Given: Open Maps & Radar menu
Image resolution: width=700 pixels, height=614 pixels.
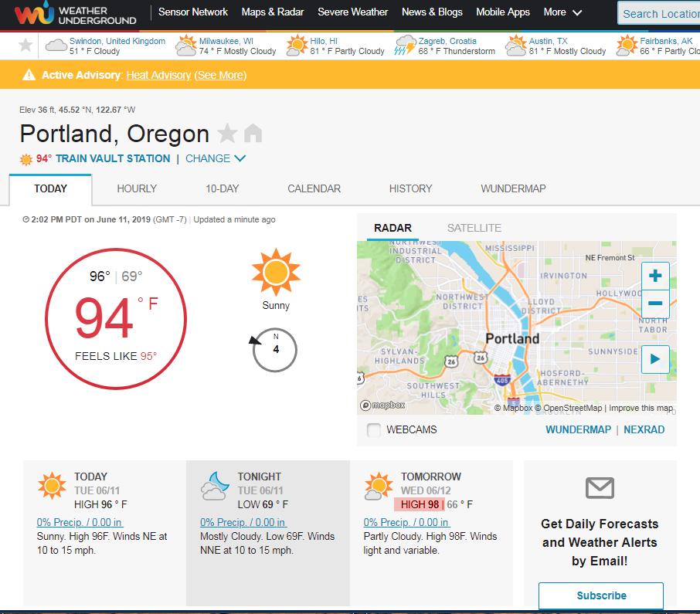Looking at the screenshot, I should 272,12.
